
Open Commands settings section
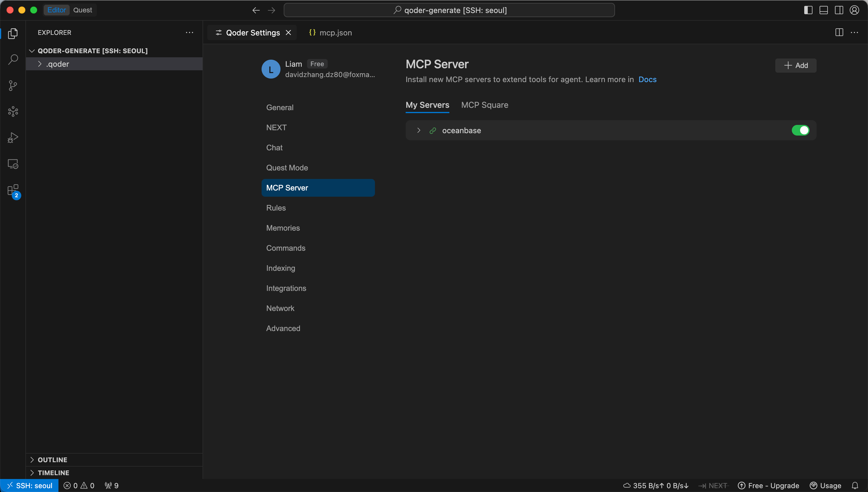click(x=318, y=248)
